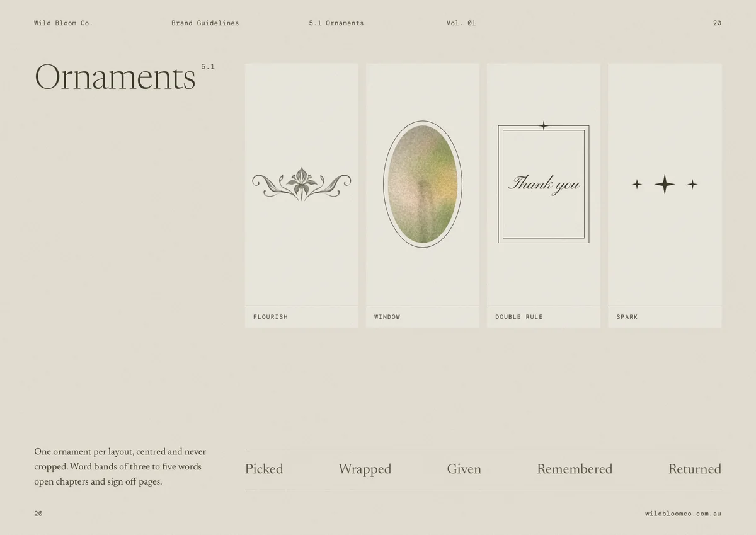Image resolution: width=756 pixels, height=535 pixels.
Task: Select the SPARK card label
Action: 627,317
